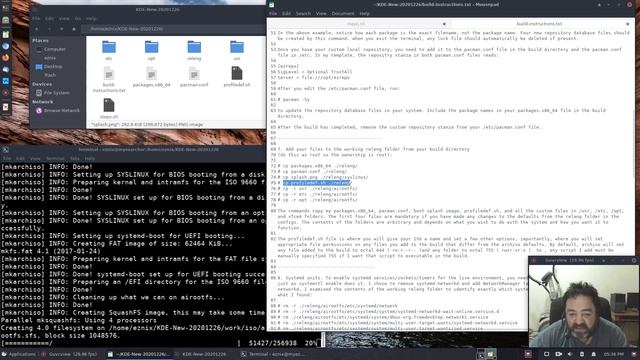Open Terminal menu in terminal window
Image resolution: width=640 pixels, height=360 pixels.
(55, 158)
